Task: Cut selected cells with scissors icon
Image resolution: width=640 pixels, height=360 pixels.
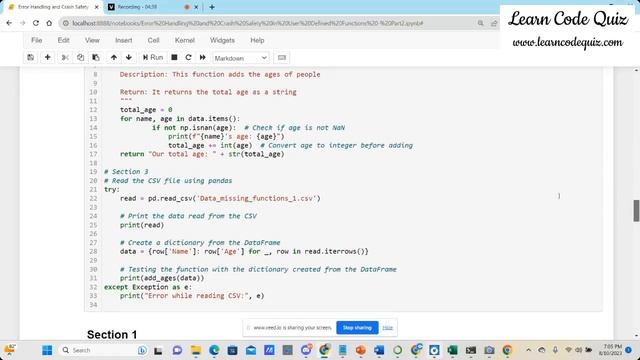Action: tap(65, 58)
